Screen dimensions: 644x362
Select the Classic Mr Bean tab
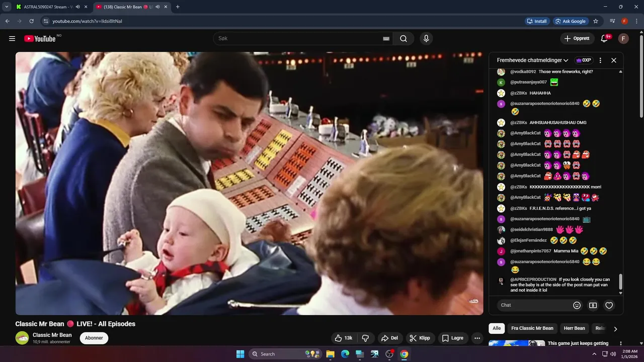click(x=128, y=7)
